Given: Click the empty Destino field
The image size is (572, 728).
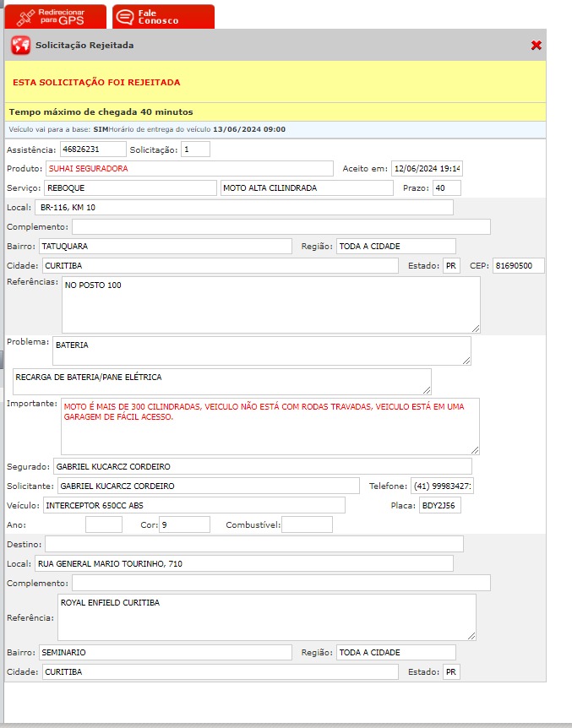Looking at the screenshot, I should click(x=254, y=544).
